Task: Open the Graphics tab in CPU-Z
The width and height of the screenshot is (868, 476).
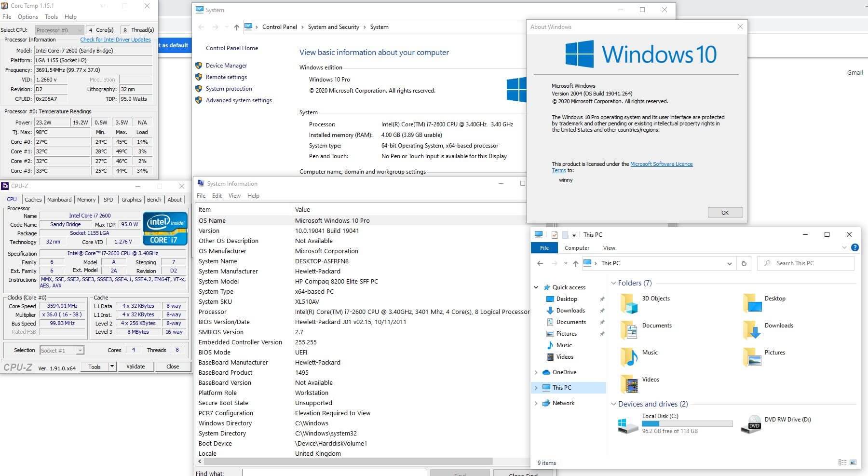Action: click(x=131, y=200)
